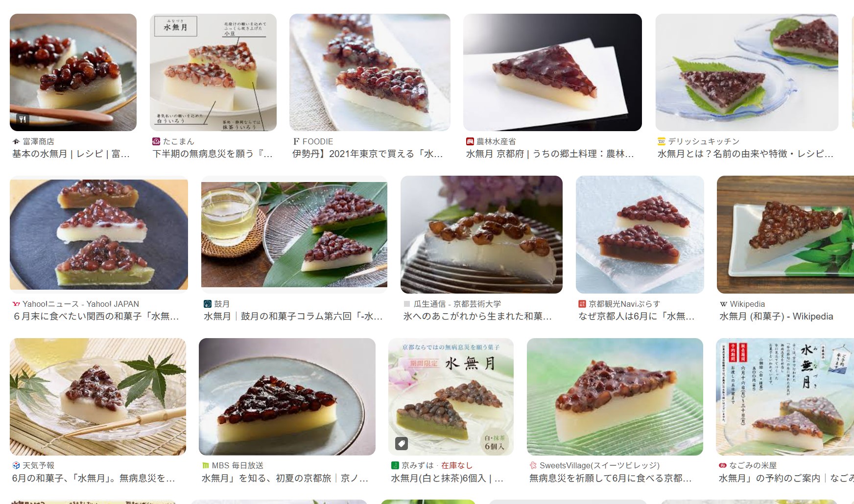Select the 農林水産省 minazuki photo on black background
This screenshot has height=504, width=854.
tap(552, 72)
